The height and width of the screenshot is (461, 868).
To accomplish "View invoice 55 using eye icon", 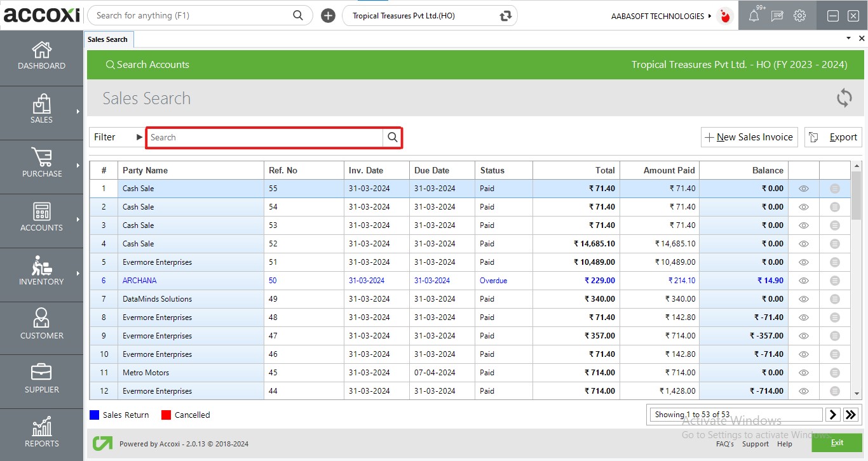I will (803, 189).
